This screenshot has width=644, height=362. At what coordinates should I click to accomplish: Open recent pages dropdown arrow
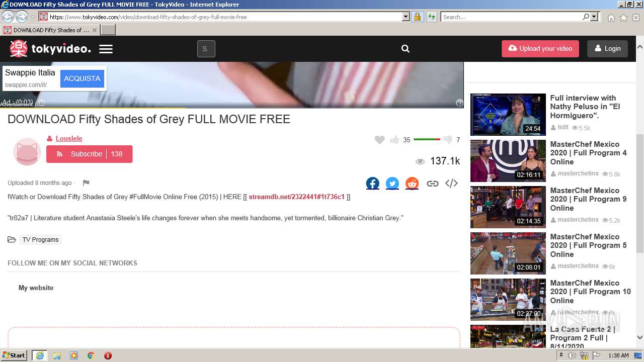click(33, 17)
